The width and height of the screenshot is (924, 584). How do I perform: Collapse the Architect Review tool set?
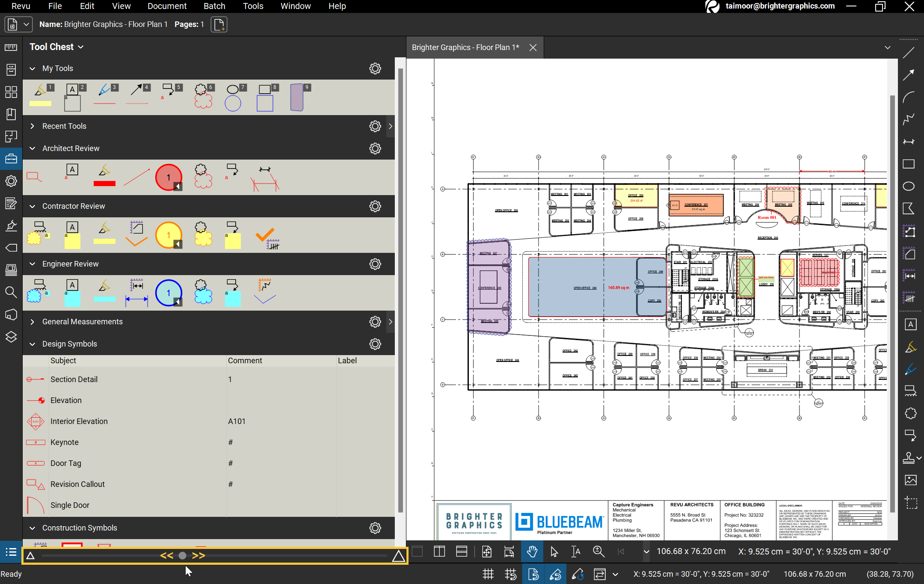[32, 148]
